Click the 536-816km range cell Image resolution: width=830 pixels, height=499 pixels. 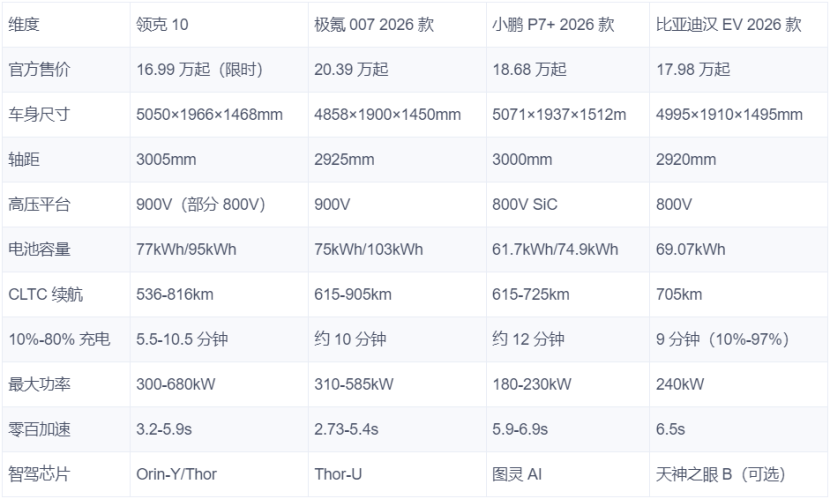pos(219,294)
